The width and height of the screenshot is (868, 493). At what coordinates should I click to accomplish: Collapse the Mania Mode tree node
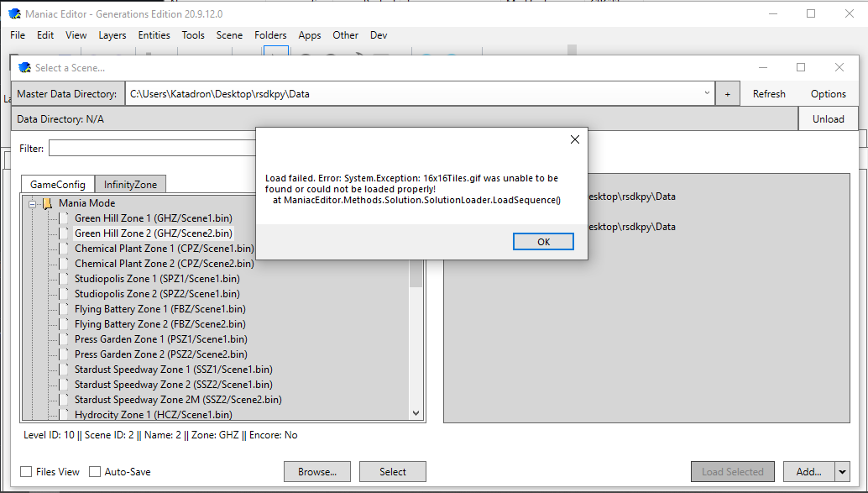pos(31,202)
